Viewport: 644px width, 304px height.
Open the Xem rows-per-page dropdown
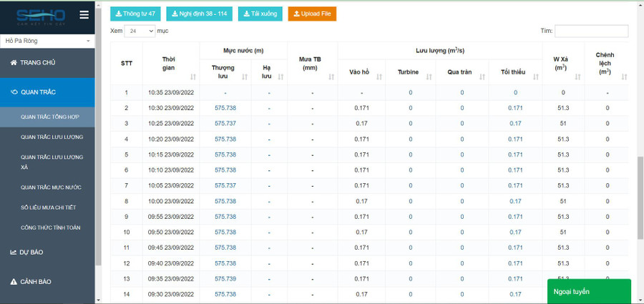pos(140,31)
